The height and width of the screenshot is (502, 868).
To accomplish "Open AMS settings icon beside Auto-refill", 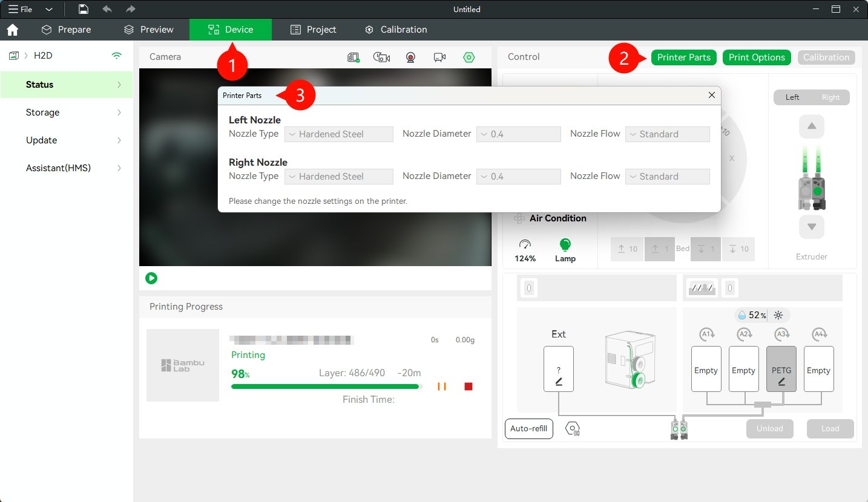I will (x=572, y=429).
